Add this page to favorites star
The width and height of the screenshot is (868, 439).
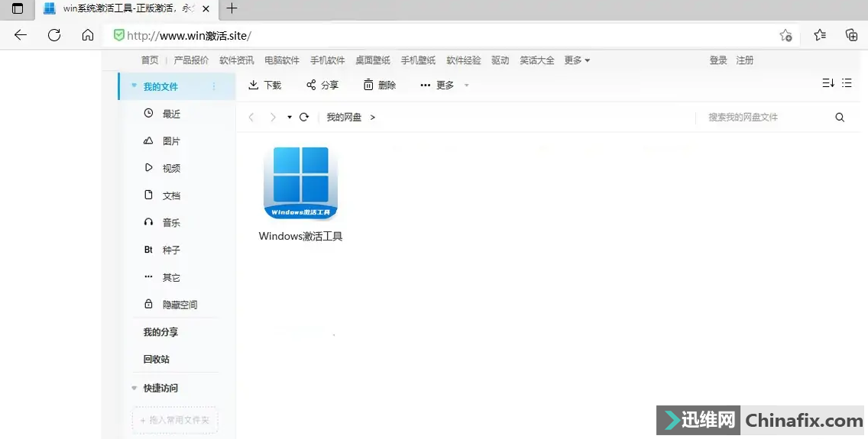tap(785, 35)
